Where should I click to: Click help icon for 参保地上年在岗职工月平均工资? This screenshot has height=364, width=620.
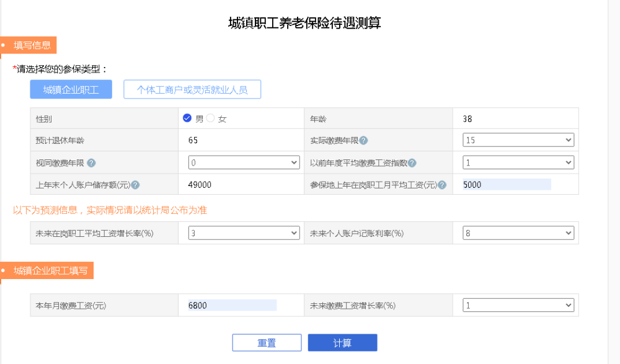point(441,185)
